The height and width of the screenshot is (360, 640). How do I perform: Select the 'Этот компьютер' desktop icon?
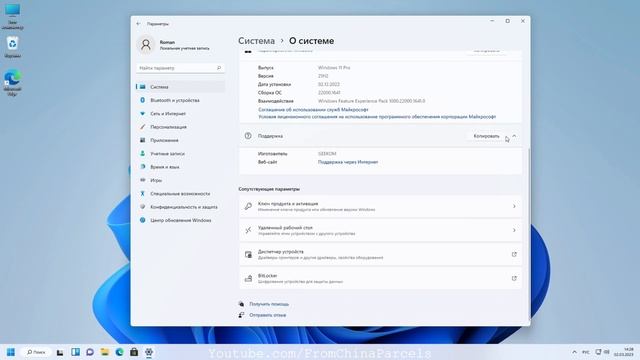(12, 16)
